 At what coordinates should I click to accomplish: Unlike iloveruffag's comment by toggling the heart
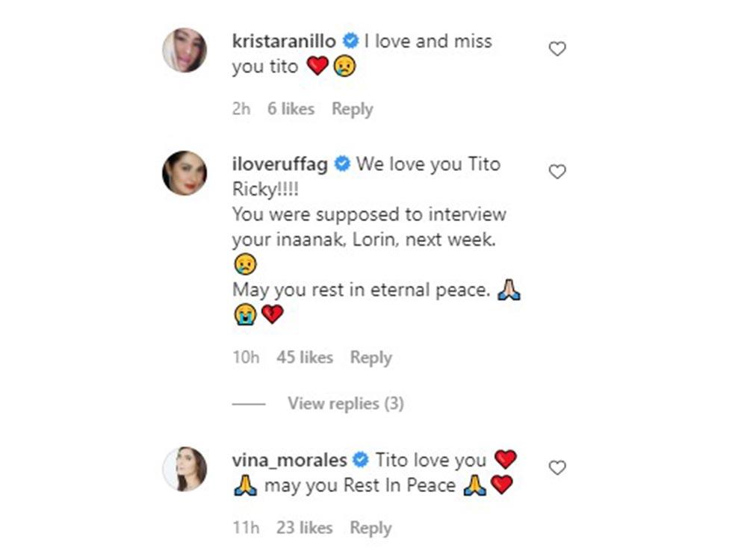tap(556, 171)
